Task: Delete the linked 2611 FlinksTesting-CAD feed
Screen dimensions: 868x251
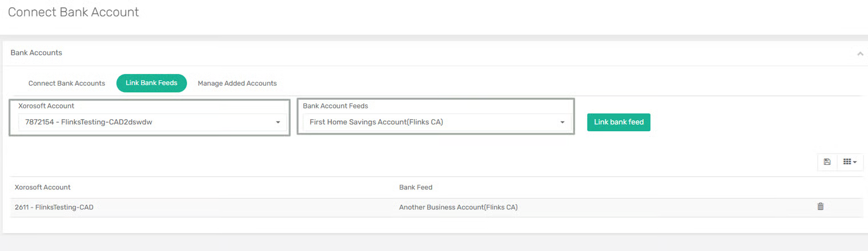Action: point(820,207)
